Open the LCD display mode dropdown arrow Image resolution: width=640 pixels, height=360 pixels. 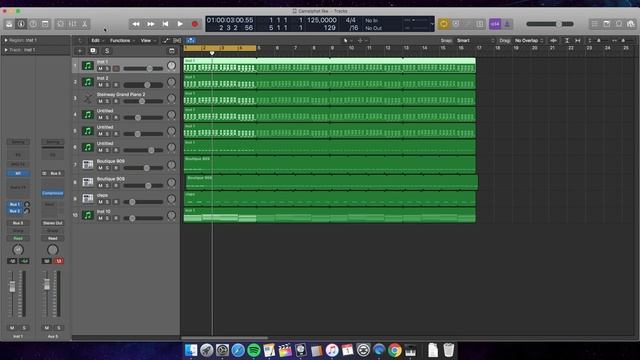(432, 24)
